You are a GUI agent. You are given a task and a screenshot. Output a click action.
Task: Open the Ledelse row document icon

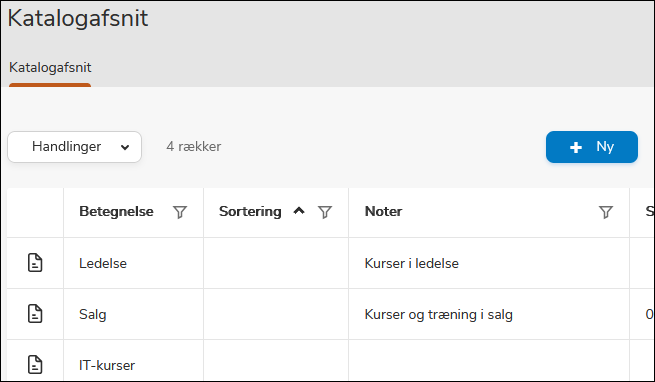(35, 263)
